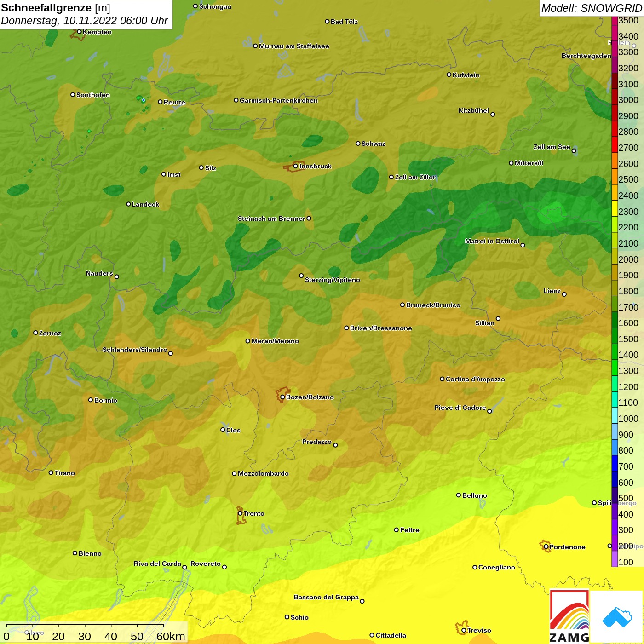644x644 pixels.
Task: Select the Bad Tölz marker dot
Action: [327, 21]
